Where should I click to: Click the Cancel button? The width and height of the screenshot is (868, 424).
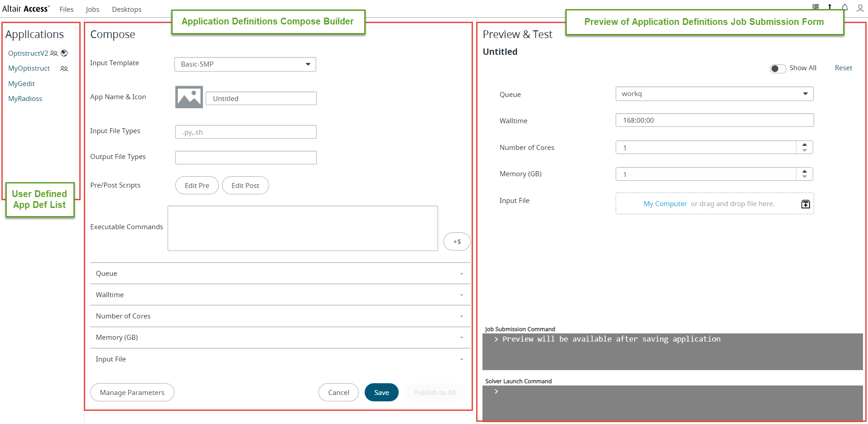[339, 392]
